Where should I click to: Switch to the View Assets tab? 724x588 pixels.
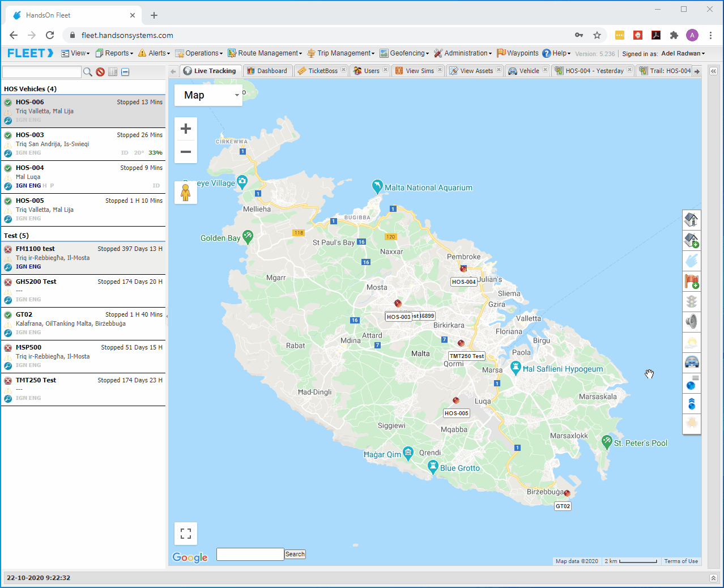(x=475, y=71)
